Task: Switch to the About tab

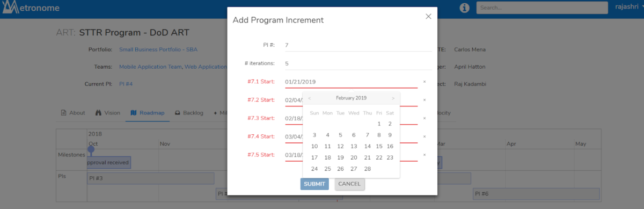Action: coord(73,113)
